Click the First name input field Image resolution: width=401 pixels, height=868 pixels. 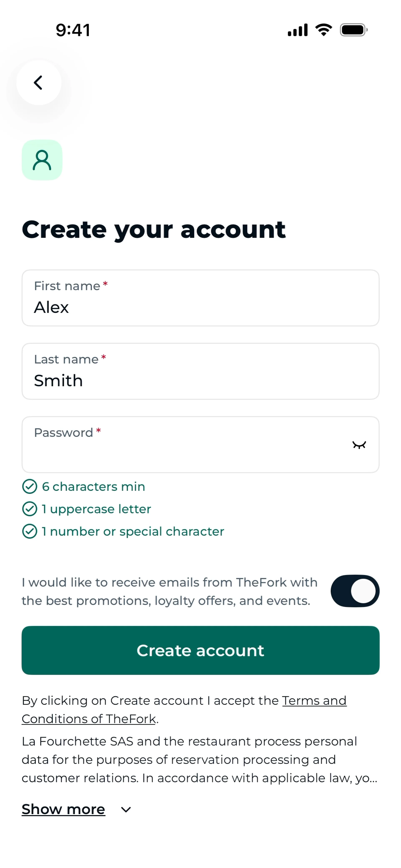[200, 298]
